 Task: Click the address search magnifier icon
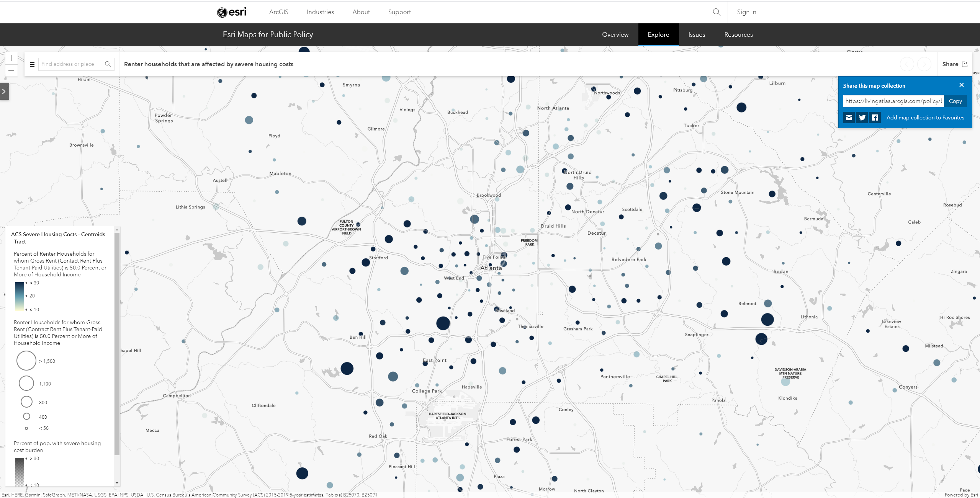(x=108, y=64)
